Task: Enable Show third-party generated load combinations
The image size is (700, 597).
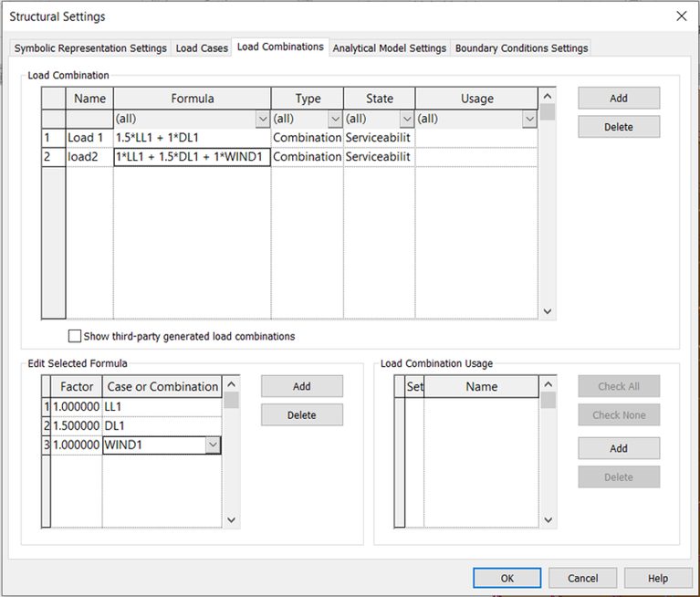Action: 75,336
